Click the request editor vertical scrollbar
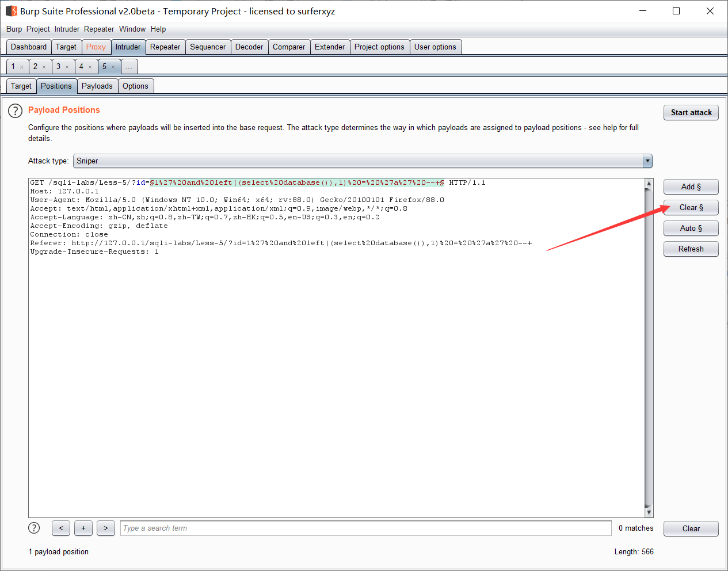Image resolution: width=728 pixels, height=571 pixels. click(649, 348)
